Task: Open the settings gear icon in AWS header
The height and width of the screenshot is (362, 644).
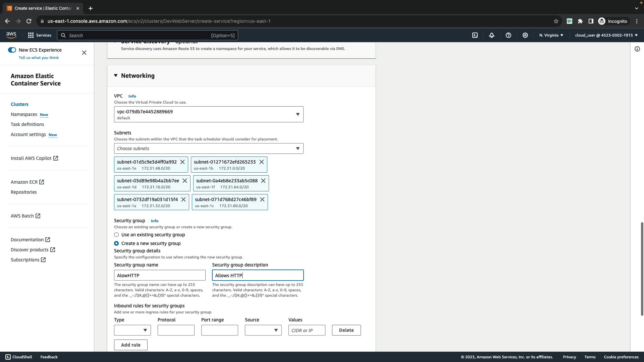Action: click(525, 35)
